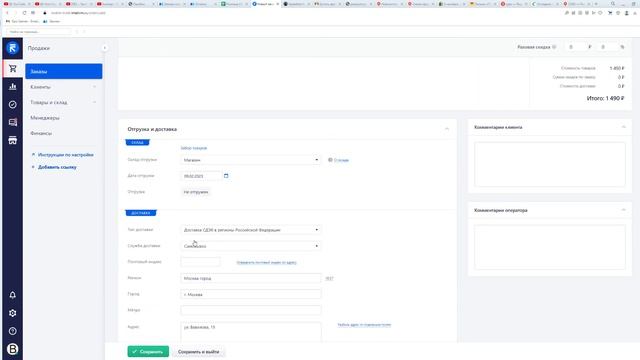The height and width of the screenshot is (360, 640).
Task: Open the calendar icon beside shipment date
Action: point(226,176)
